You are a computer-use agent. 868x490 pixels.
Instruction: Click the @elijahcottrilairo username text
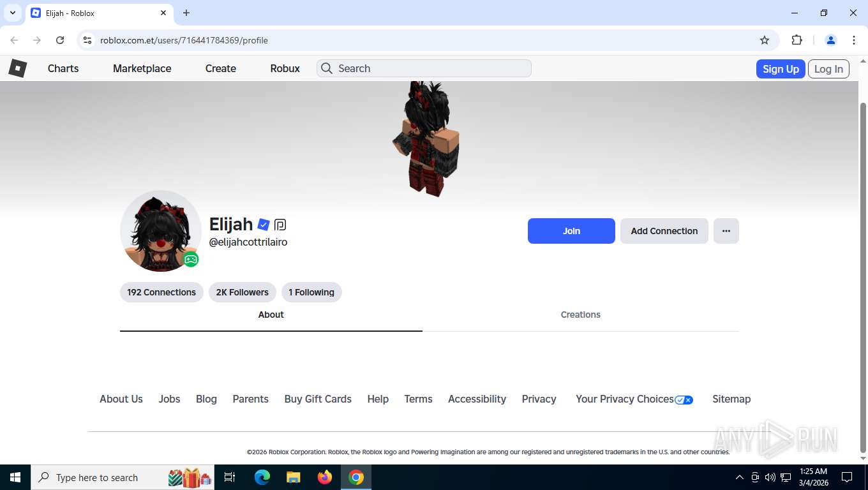click(x=248, y=242)
